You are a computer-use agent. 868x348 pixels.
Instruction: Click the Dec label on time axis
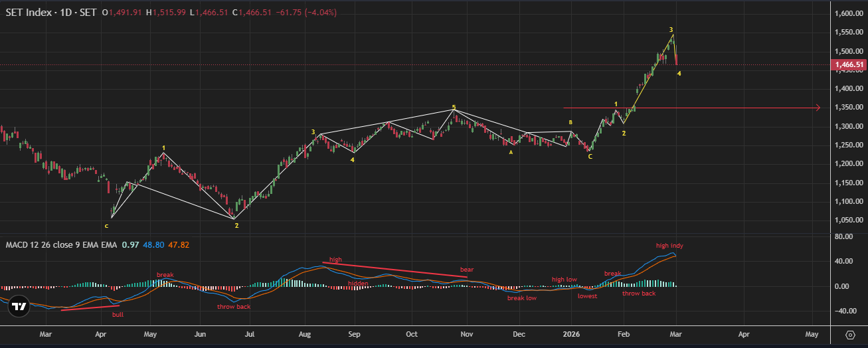pos(519,335)
